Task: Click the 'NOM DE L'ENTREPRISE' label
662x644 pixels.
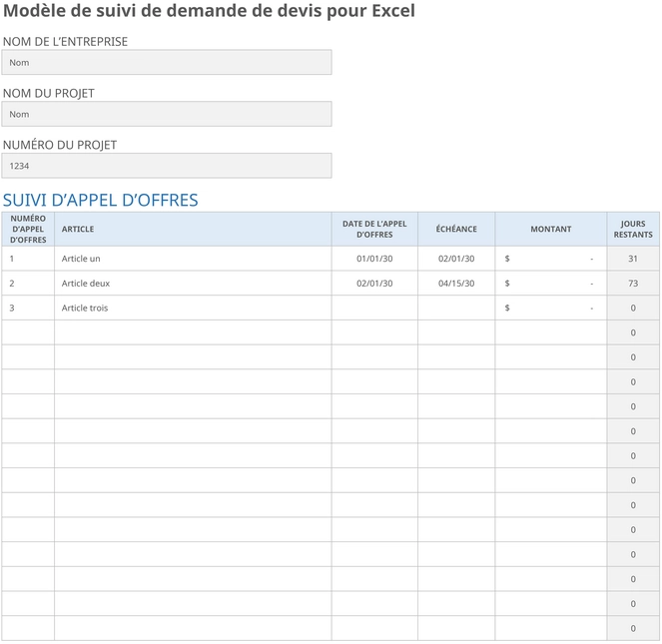Action: click(x=65, y=41)
